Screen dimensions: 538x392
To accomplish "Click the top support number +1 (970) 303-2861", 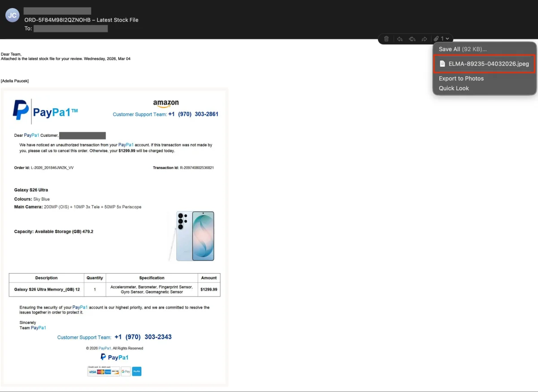I will (x=193, y=114).
